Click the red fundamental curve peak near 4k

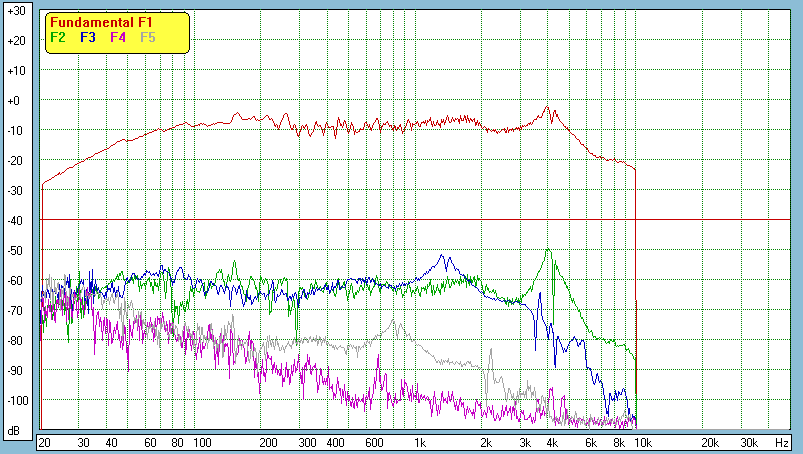547,107
